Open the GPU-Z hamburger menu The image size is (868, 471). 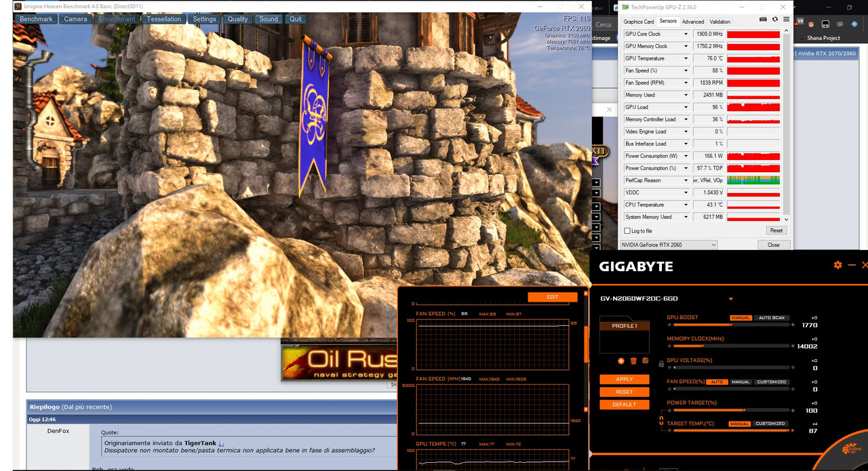(785, 20)
